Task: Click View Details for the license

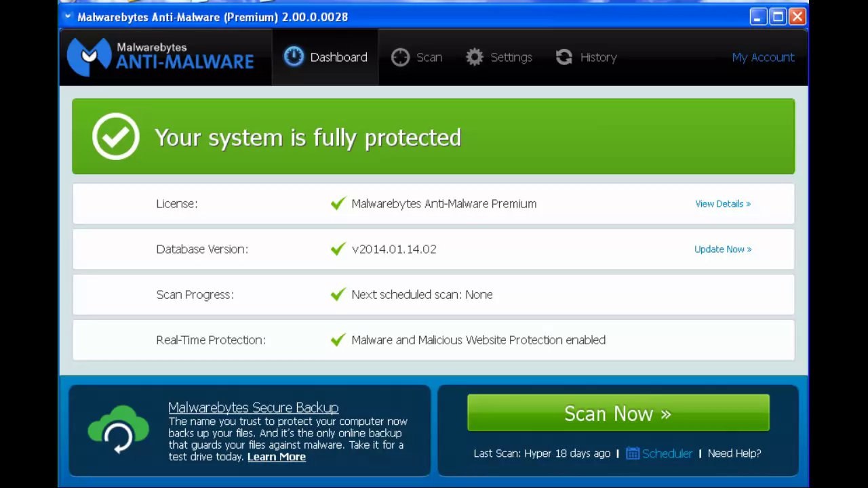Action: click(x=723, y=203)
